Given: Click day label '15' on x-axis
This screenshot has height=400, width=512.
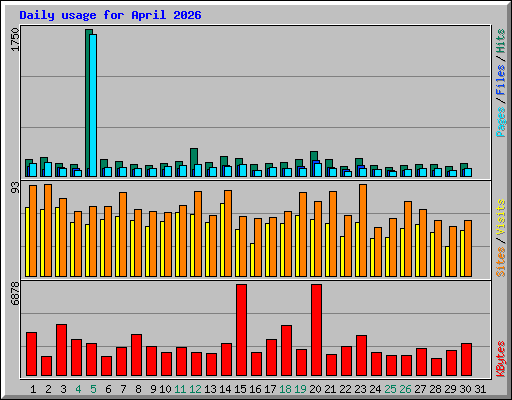Looking at the screenshot, I should (240, 389).
